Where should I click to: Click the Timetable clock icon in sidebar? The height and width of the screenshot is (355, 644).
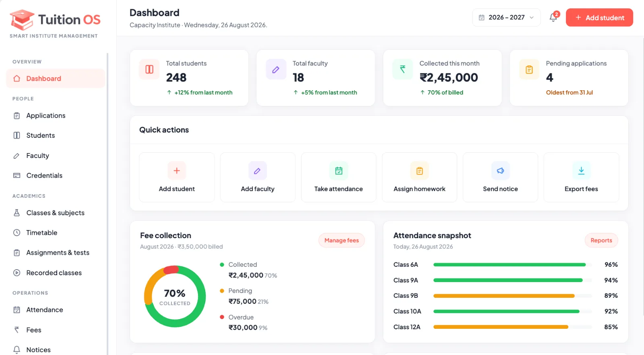17,233
